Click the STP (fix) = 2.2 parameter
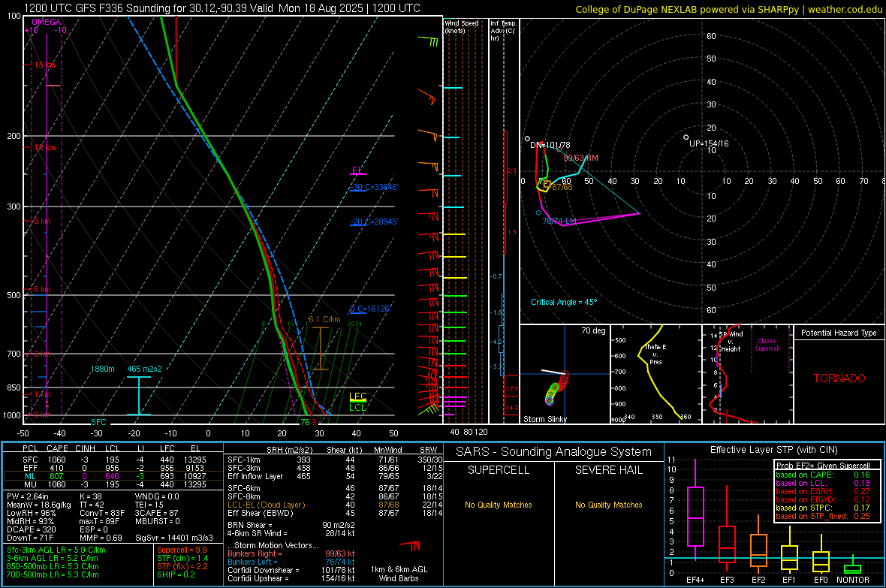The height and width of the screenshot is (588, 886). [182, 566]
